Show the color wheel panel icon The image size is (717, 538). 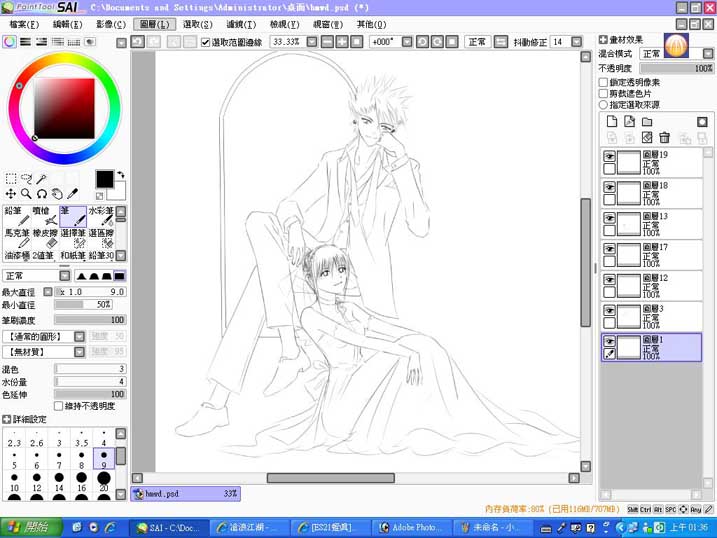point(9,42)
